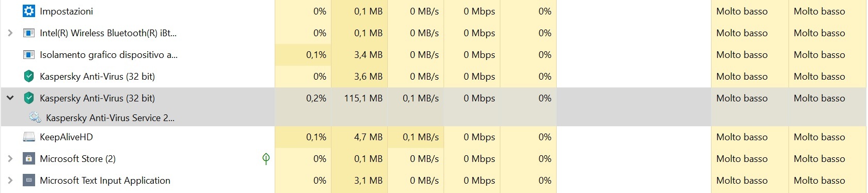Select the Impostazioni process name
This screenshot has width=868, height=193.
point(66,11)
